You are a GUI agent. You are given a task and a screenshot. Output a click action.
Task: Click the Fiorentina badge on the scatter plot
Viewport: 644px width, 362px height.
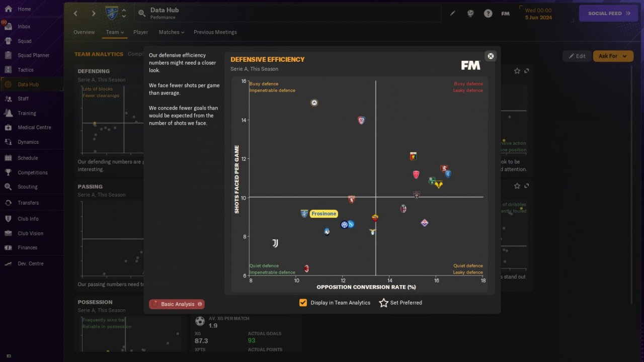(424, 223)
